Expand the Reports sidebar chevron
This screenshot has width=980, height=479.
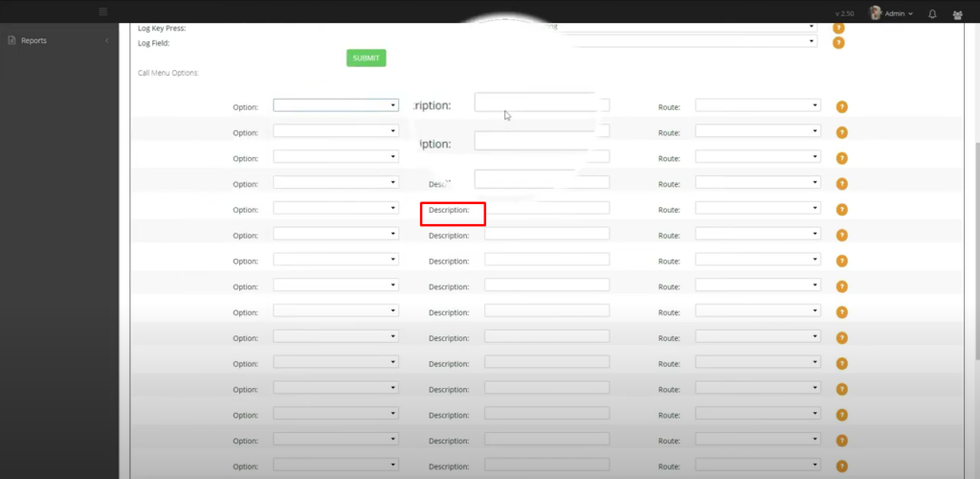(107, 40)
